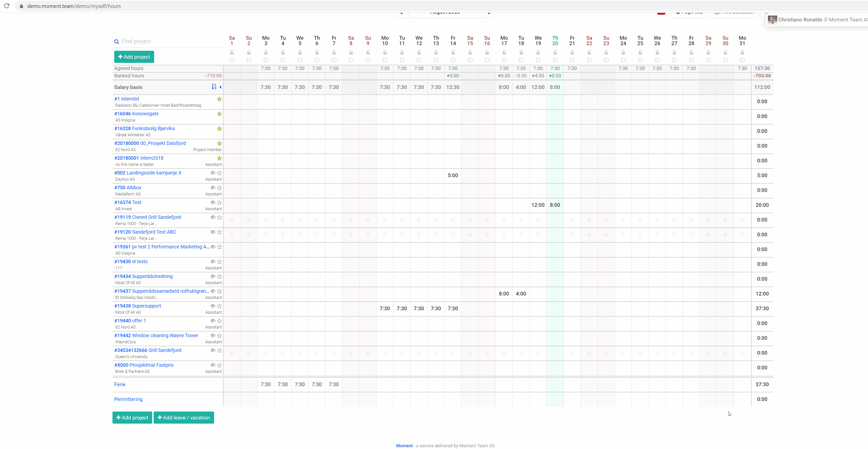Open the comment bubble for Su 9
This screenshot has width=868, height=449.
368,60
